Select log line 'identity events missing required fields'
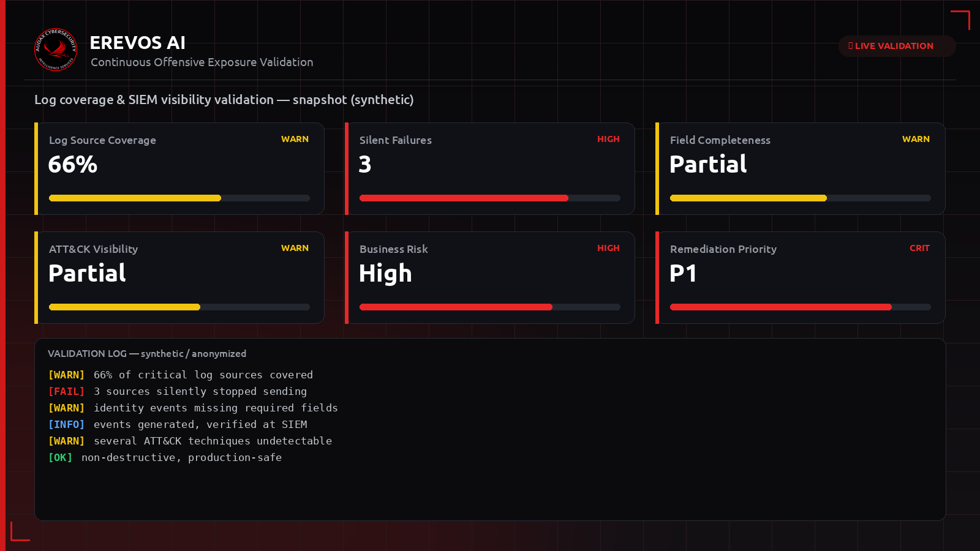Screen dimensions: 980x551 [x=216, y=408]
